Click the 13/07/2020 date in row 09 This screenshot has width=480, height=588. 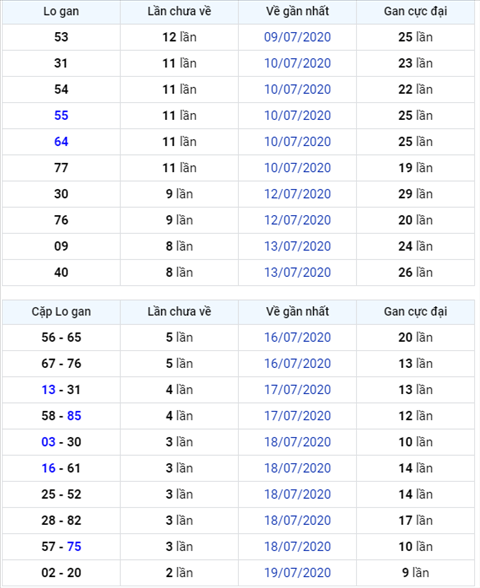click(x=297, y=246)
